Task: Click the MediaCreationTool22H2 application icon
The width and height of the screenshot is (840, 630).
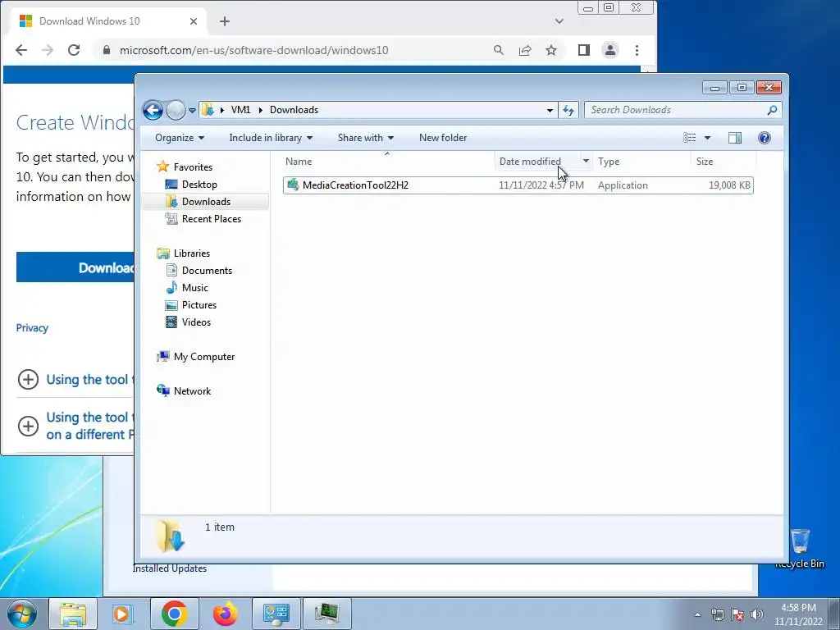Action: point(293,185)
